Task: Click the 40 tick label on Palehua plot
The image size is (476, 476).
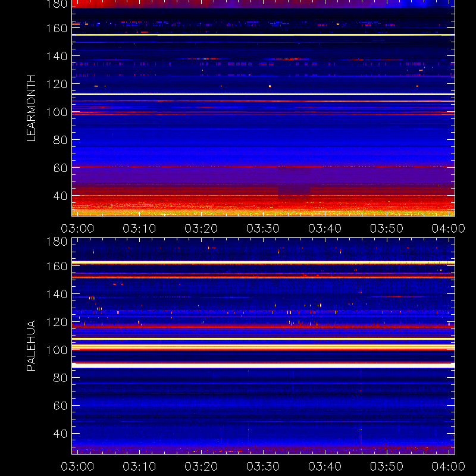Action: (x=60, y=434)
